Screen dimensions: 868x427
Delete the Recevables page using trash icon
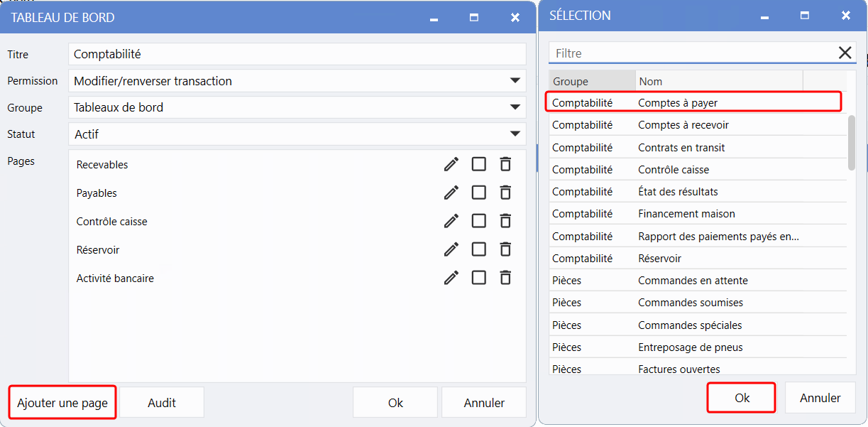(x=505, y=164)
